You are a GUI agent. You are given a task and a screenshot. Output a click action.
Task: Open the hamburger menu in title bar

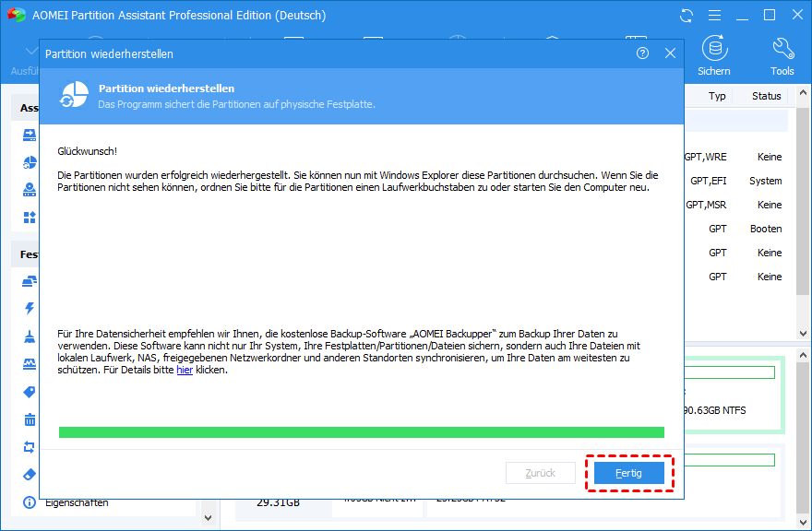(x=714, y=16)
